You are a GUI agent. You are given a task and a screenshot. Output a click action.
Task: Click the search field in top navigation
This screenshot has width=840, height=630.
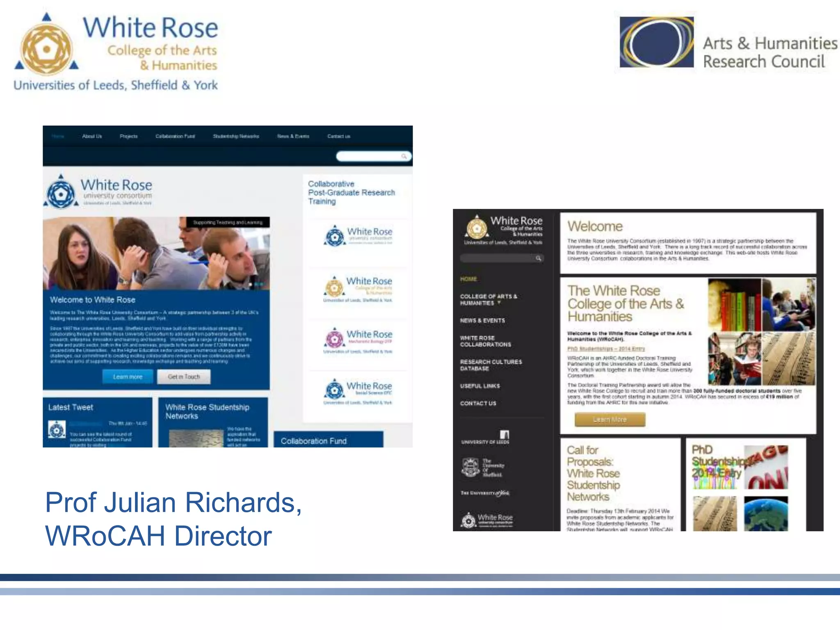(x=368, y=156)
